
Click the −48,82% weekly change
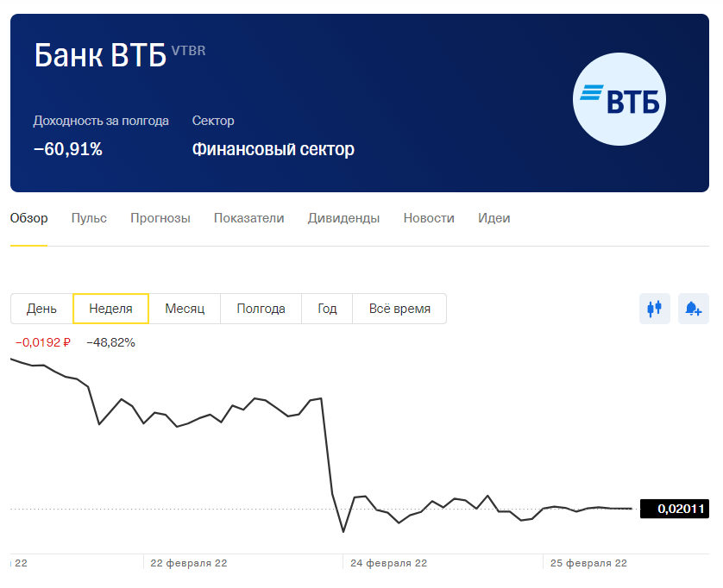(110, 342)
